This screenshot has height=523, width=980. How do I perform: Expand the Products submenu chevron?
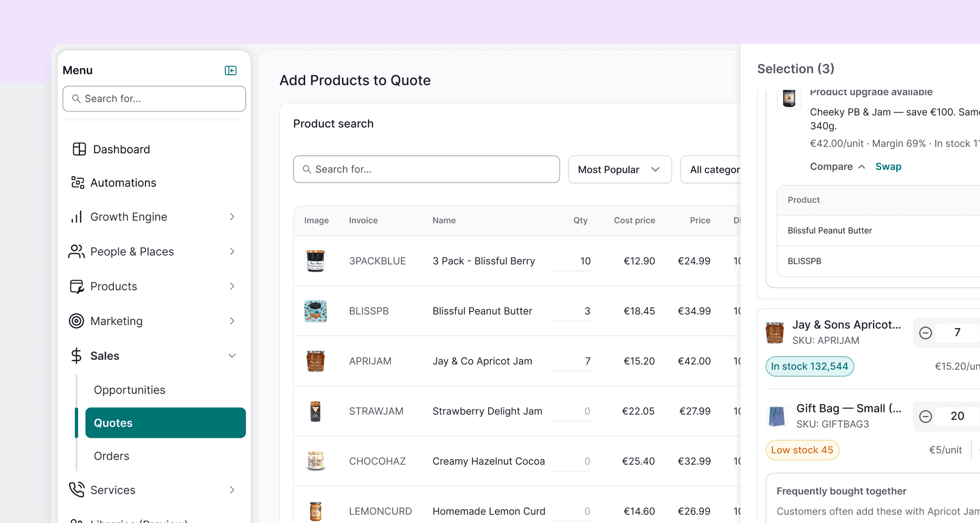pyautogui.click(x=232, y=286)
